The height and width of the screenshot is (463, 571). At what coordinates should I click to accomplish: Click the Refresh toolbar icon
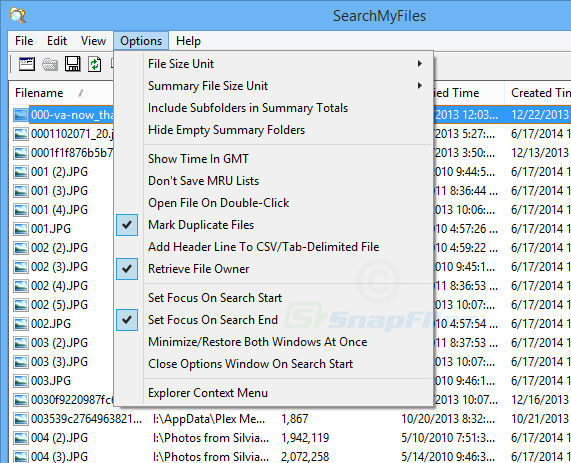[x=95, y=64]
